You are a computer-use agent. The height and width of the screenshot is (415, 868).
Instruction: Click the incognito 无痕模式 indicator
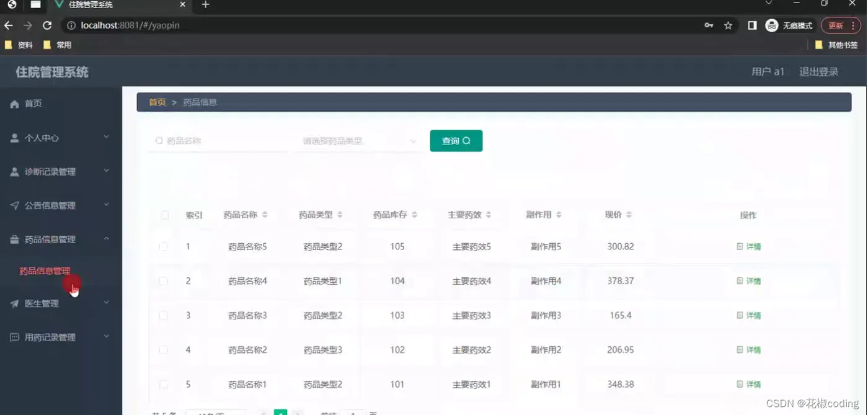pos(789,25)
